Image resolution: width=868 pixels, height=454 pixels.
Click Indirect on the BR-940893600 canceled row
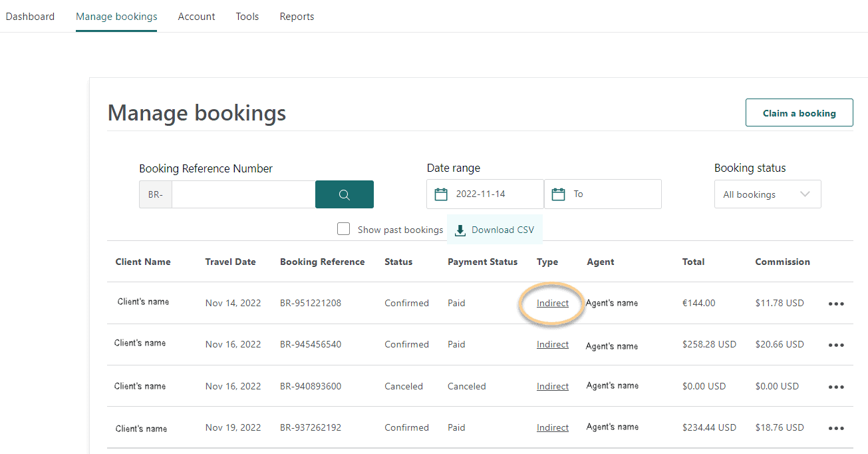click(552, 386)
